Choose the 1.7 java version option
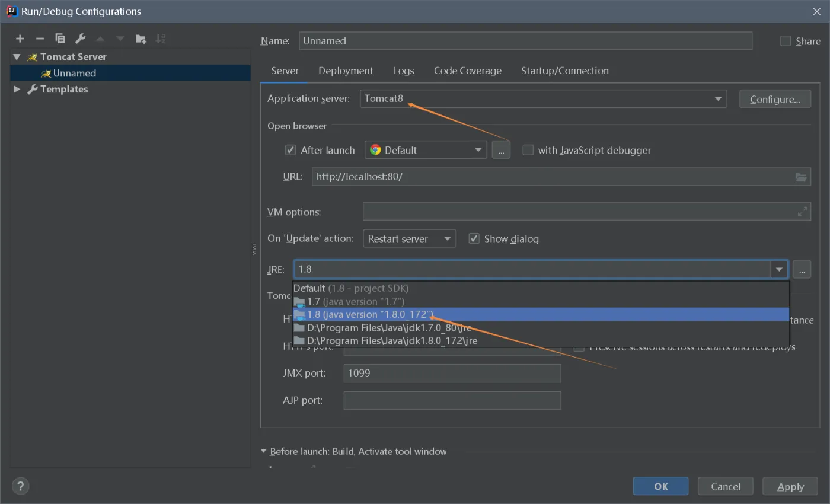Image resolution: width=830 pixels, height=504 pixels. click(541, 301)
